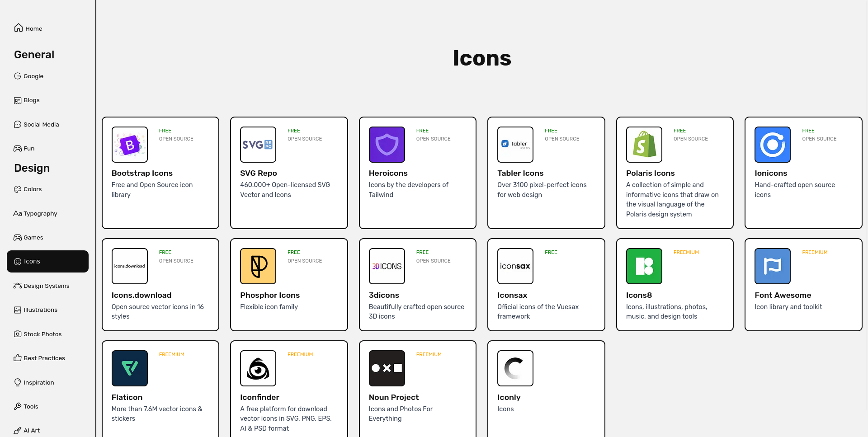Image resolution: width=868 pixels, height=437 pixels.
Task: Click the FREE tag on Iconsax card
Action: click(551, 252)
